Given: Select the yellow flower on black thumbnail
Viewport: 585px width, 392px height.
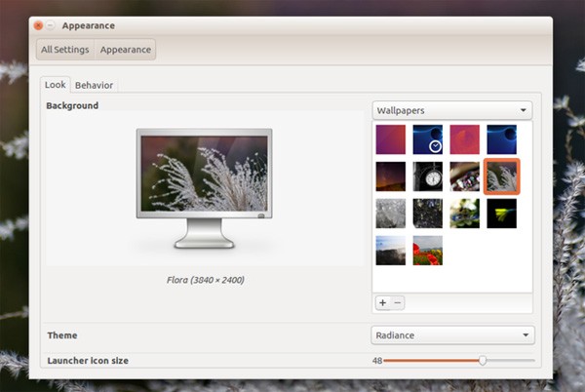Looking at the screenshot, I should point(501,214).
